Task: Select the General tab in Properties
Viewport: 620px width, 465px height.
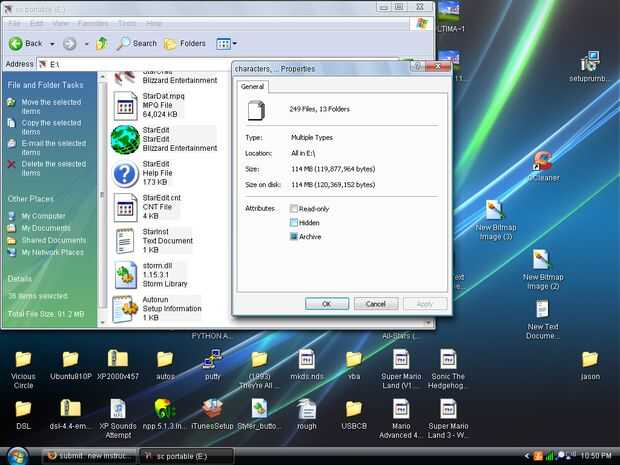Action: point(252,87)
